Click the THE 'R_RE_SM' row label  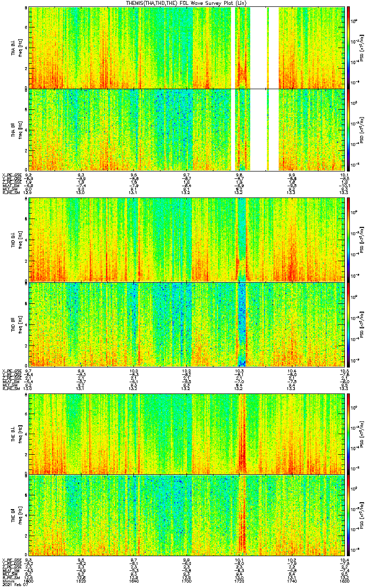coord(10,577)
